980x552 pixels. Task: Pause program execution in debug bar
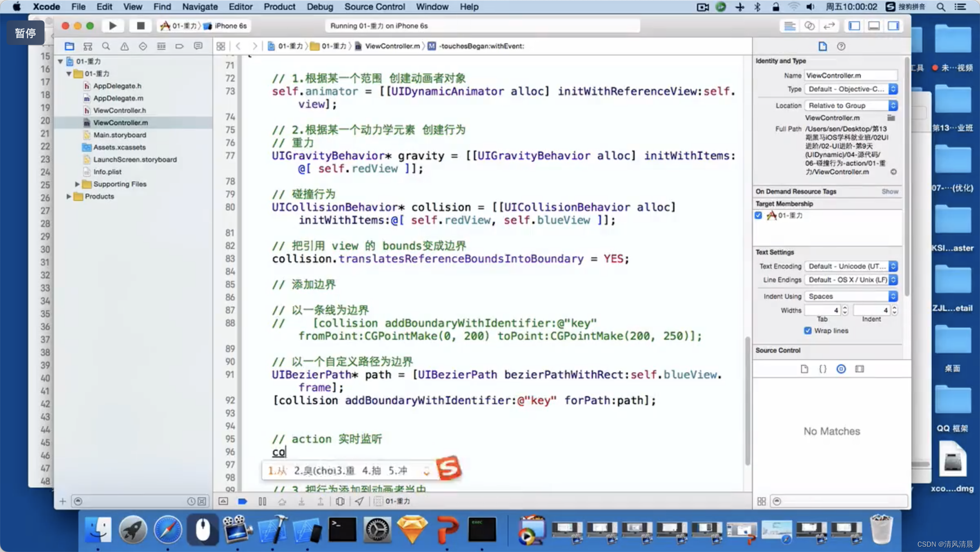pyautogui.click(x=262, y=501)
